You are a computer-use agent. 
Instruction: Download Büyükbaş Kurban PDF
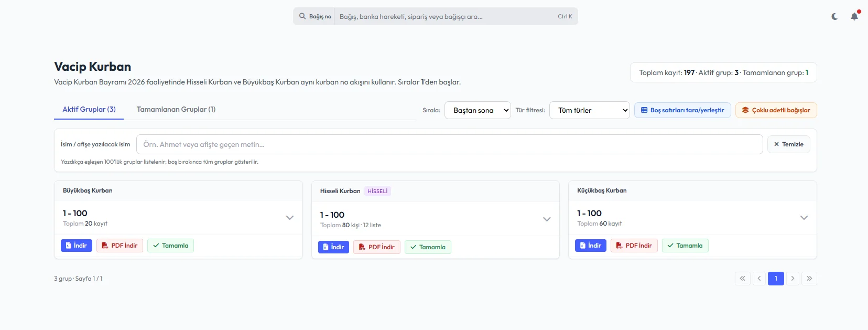(120, 246)
